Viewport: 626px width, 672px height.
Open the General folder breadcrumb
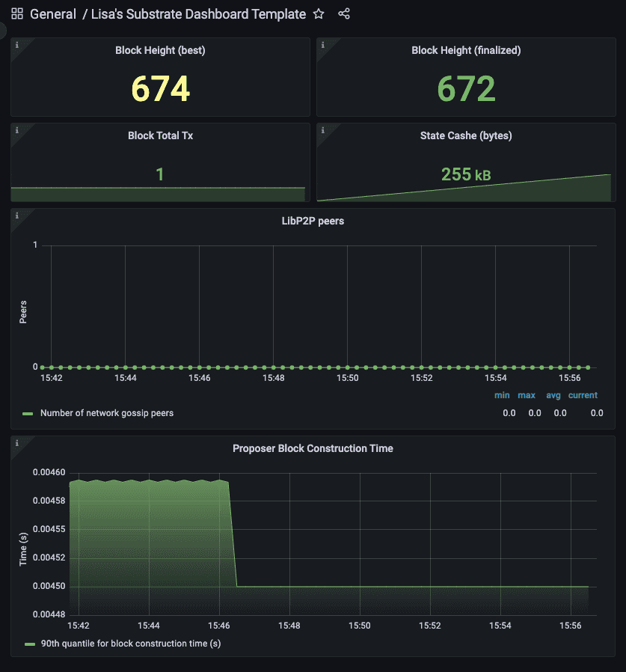pyautogui.click(x=53, y=13)
